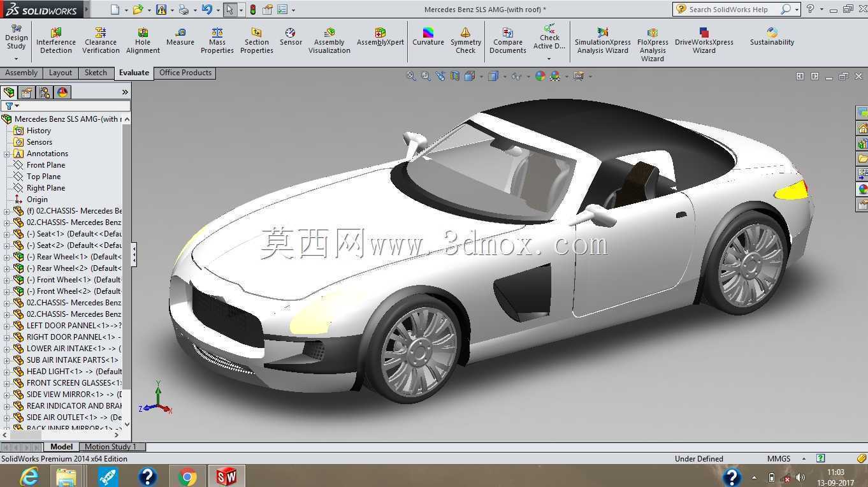Open the Office Products tab
Viewport: 868px width, 487px height.
pos(185,73)
